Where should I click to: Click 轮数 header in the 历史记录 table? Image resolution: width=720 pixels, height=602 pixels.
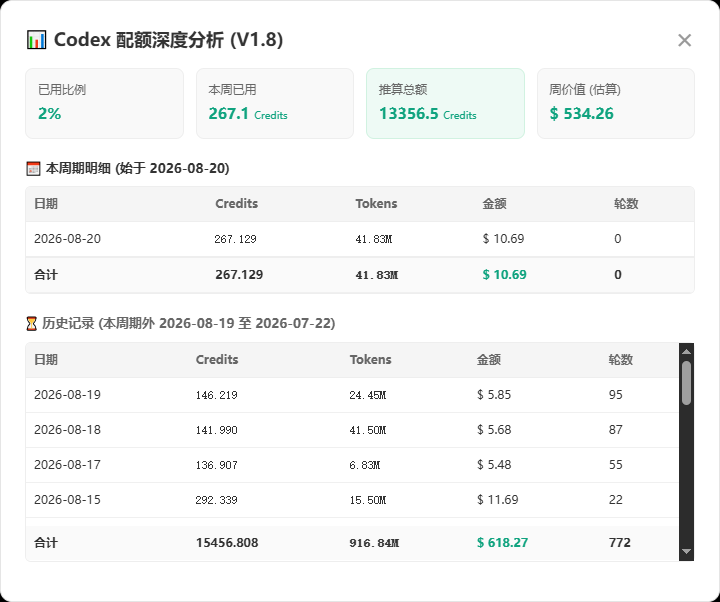pos(620,360)
